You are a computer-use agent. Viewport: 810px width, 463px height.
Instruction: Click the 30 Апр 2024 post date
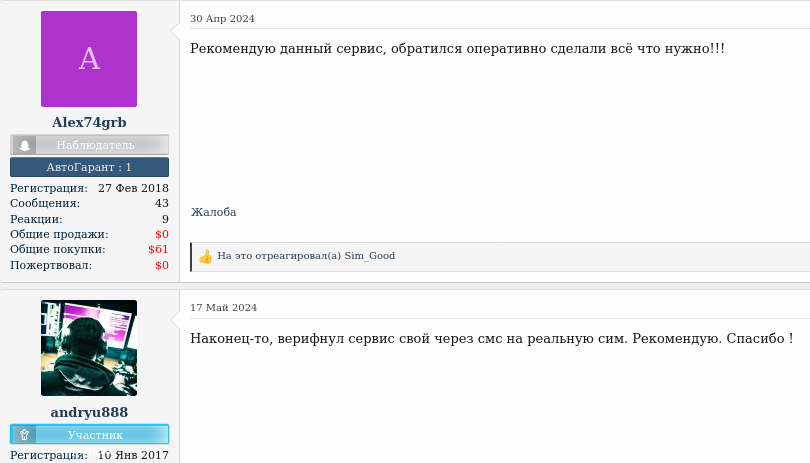(x=223, y=19)
